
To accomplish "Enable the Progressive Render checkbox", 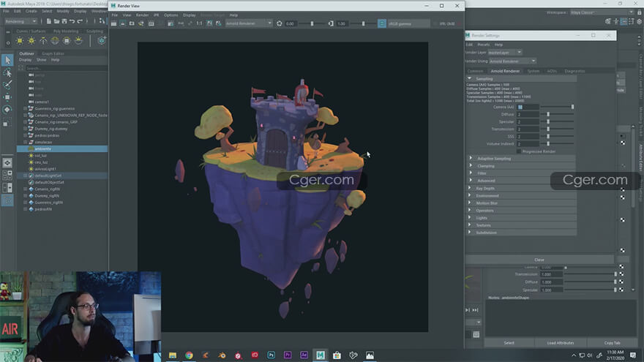I will 519,151.
